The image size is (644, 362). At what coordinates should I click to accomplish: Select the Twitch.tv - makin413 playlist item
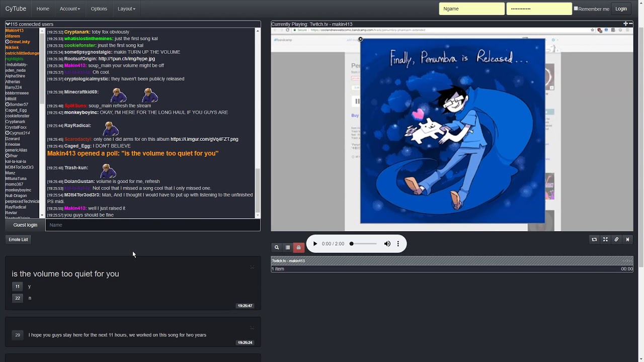point(451,260)
